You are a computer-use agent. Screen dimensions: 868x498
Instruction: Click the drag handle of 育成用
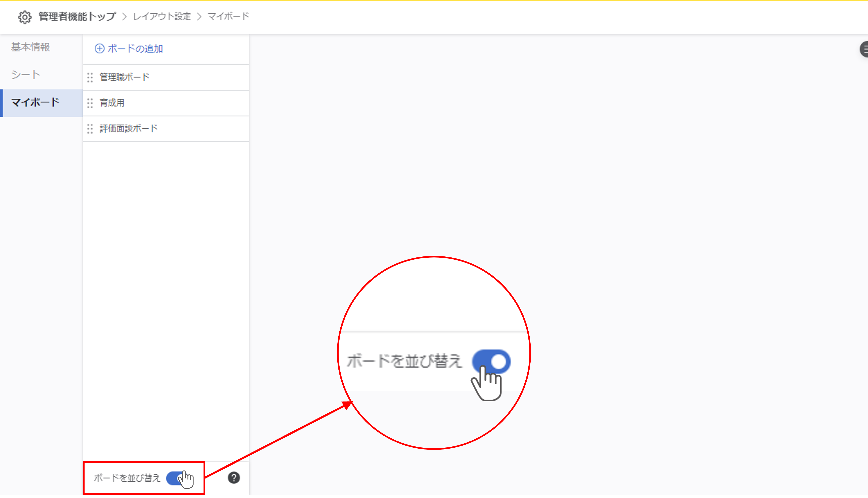90,103
